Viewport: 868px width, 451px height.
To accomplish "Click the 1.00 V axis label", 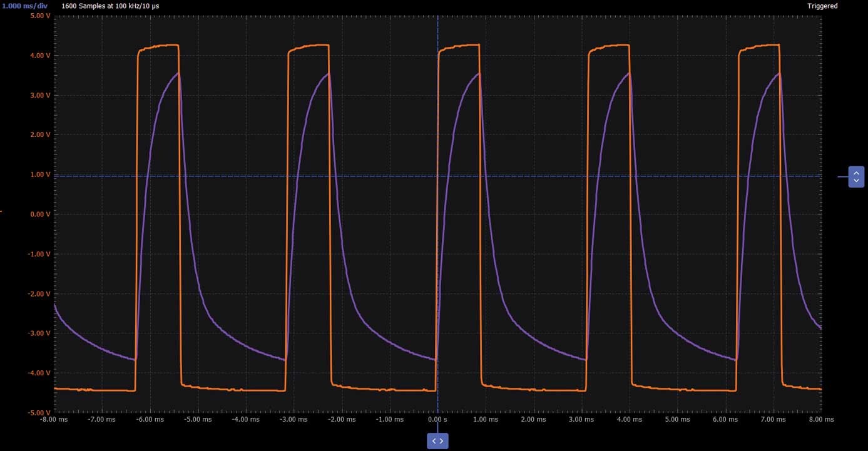I will pos(40,175).
